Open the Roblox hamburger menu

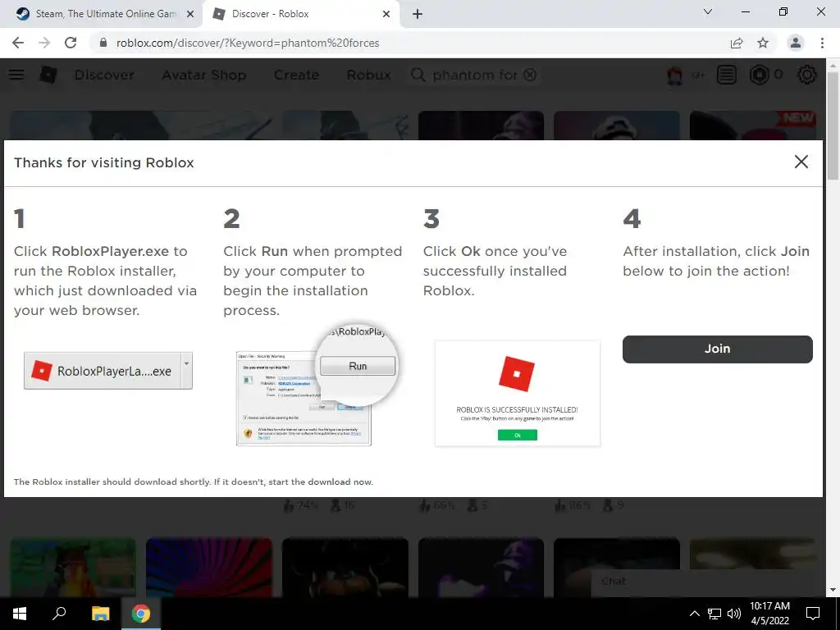[16, 75]
